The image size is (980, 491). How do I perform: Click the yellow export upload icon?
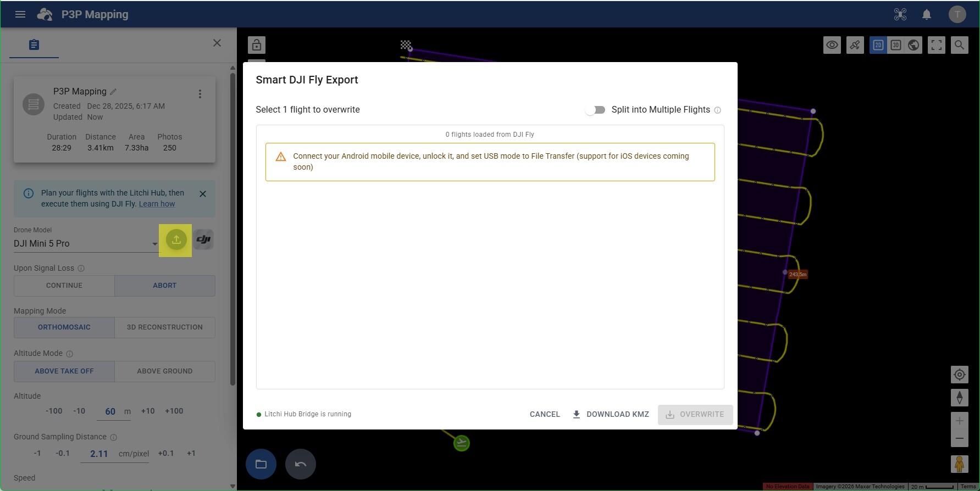(176, 240)
